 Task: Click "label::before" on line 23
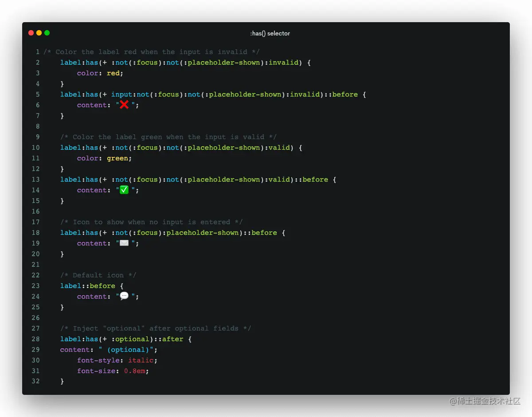[88, 286]
